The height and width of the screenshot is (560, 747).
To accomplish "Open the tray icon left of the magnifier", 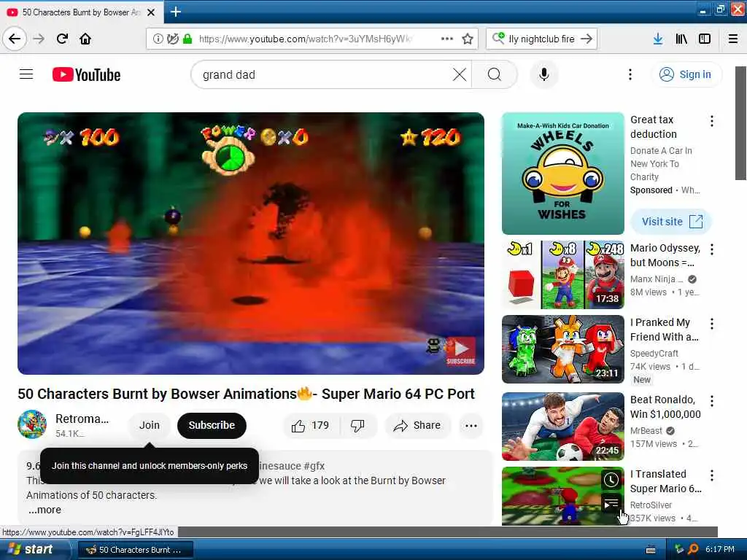I will (679, 549).
